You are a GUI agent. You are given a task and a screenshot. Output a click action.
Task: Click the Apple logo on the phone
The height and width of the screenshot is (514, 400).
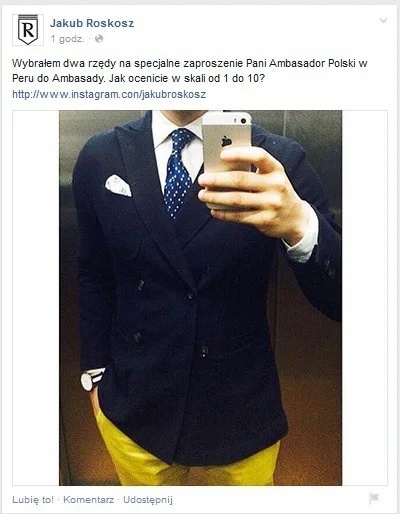(226, 142)
